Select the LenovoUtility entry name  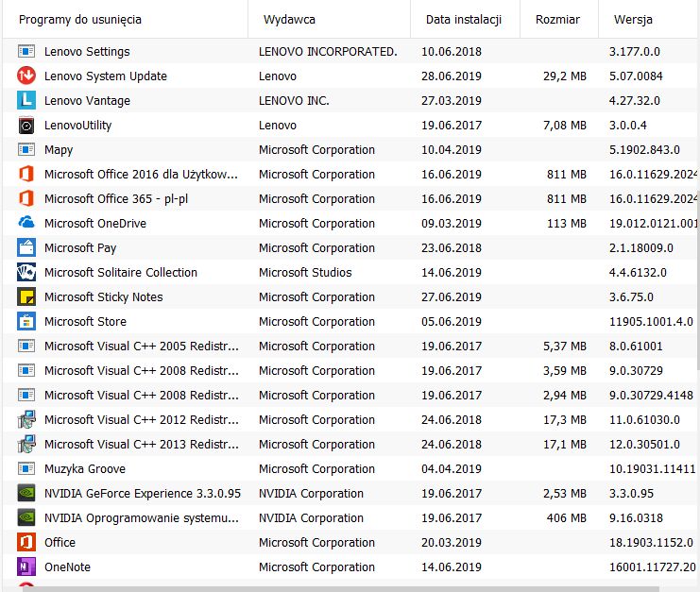click(x=77, y=126)
